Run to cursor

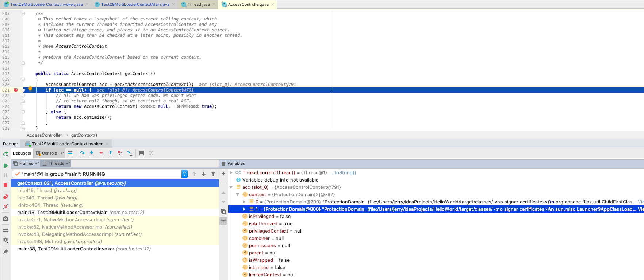click(130, 153)
